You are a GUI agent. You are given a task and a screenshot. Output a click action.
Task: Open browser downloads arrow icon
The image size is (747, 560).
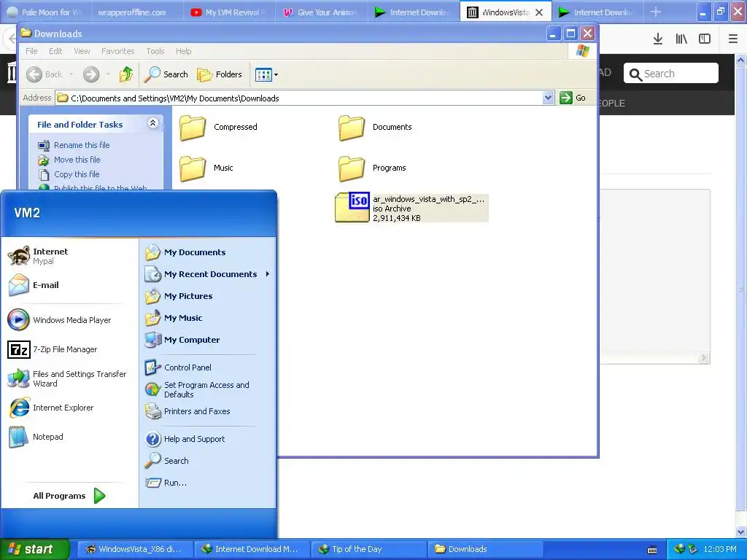pos(658,39)
